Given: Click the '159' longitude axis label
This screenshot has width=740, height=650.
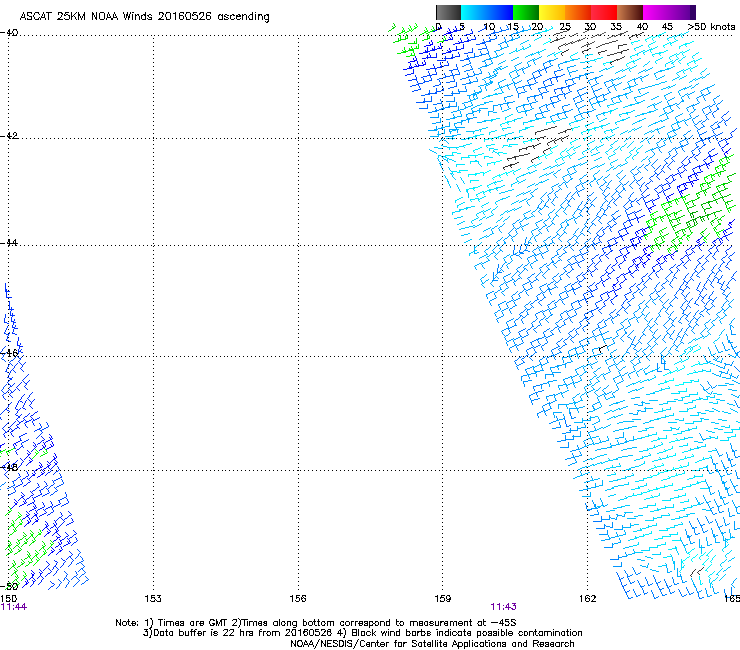Looking at the screenshot, I should [443, 599].
